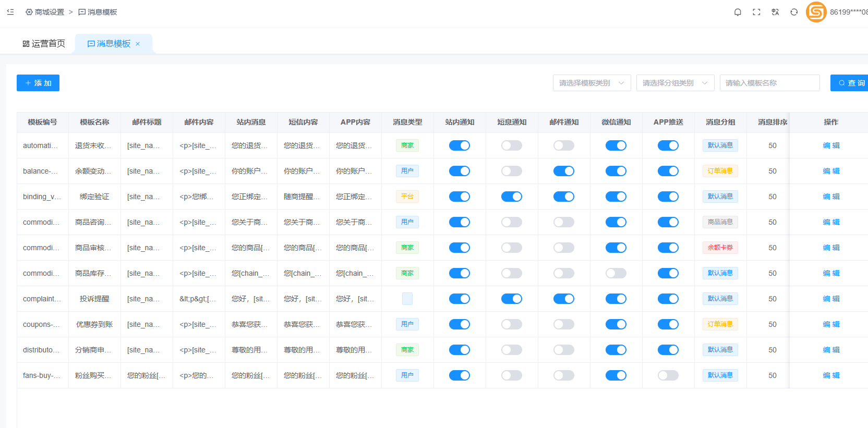
Task: Click 编辑 for the binding_v... row
Action: click(x=831, y=197)
